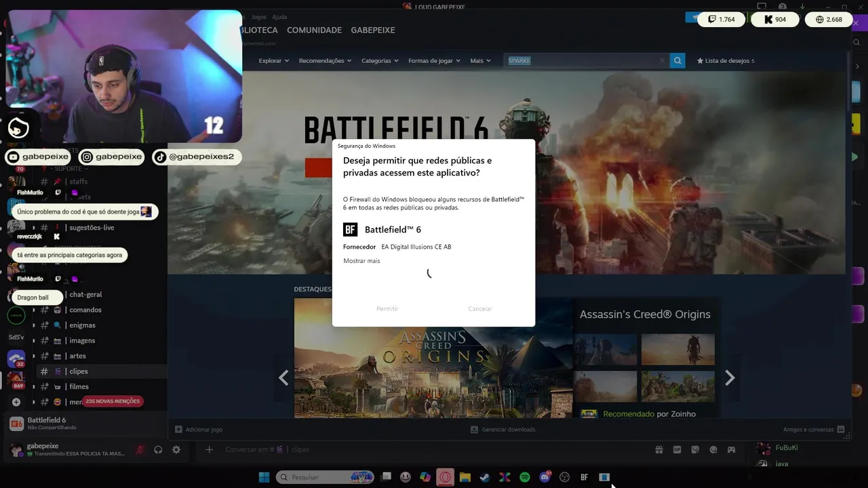This screenshot has width=868, height=488.
Task: Open the Discord gift icon in chat bar
Action: [x=658, y=449]
